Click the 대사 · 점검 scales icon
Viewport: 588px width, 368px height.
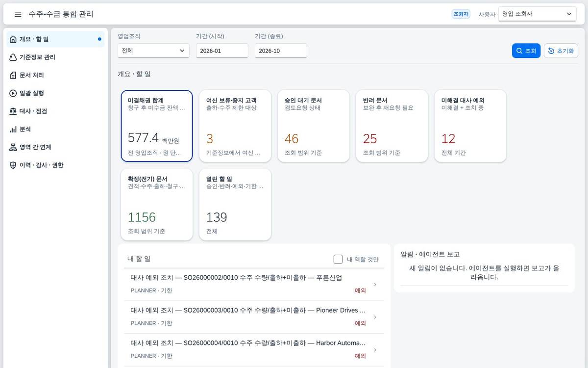13,111
